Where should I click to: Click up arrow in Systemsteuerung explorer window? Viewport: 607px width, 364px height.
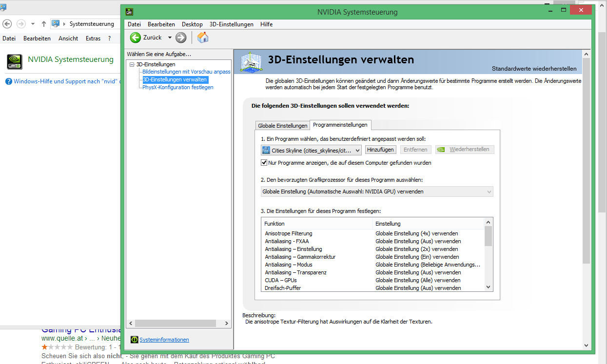[44, 24]
